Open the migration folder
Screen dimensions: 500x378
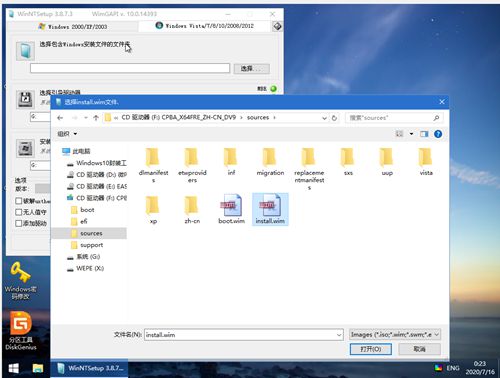[x=270, y=162]
